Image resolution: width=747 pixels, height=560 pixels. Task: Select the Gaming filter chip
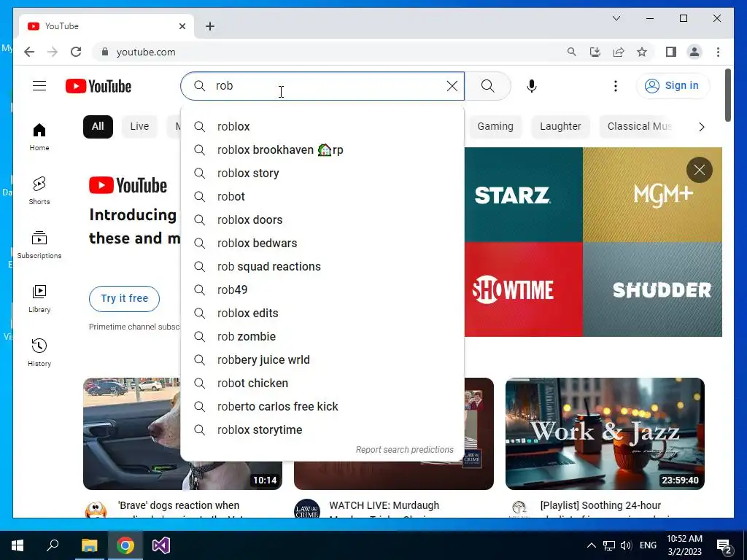[495, 127]
